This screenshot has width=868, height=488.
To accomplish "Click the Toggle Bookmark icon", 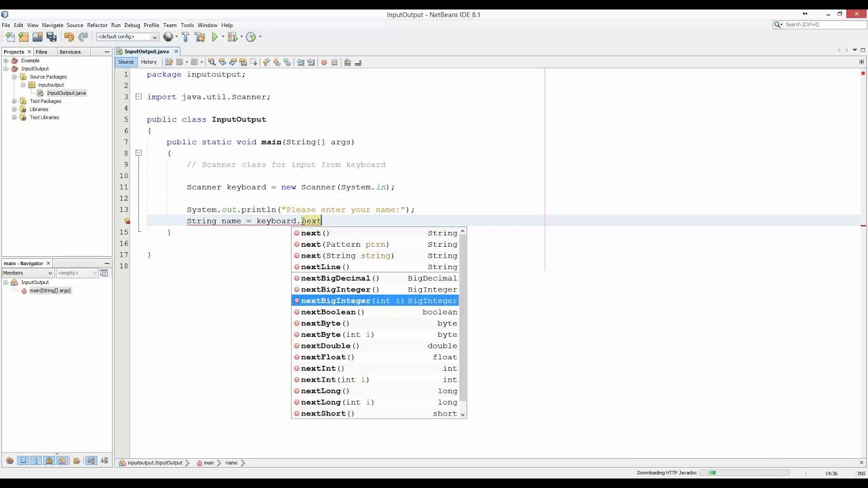I will pos(288,62).
